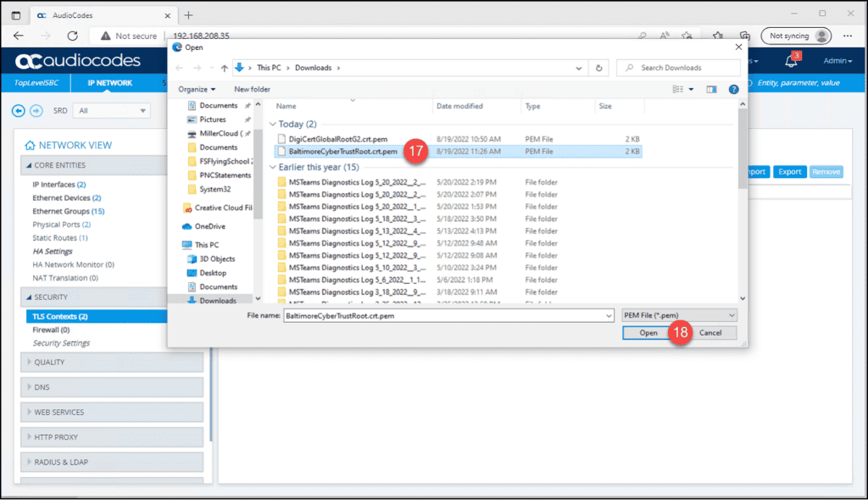Expand the WEB SERVICES section

[x=112, y=412]
